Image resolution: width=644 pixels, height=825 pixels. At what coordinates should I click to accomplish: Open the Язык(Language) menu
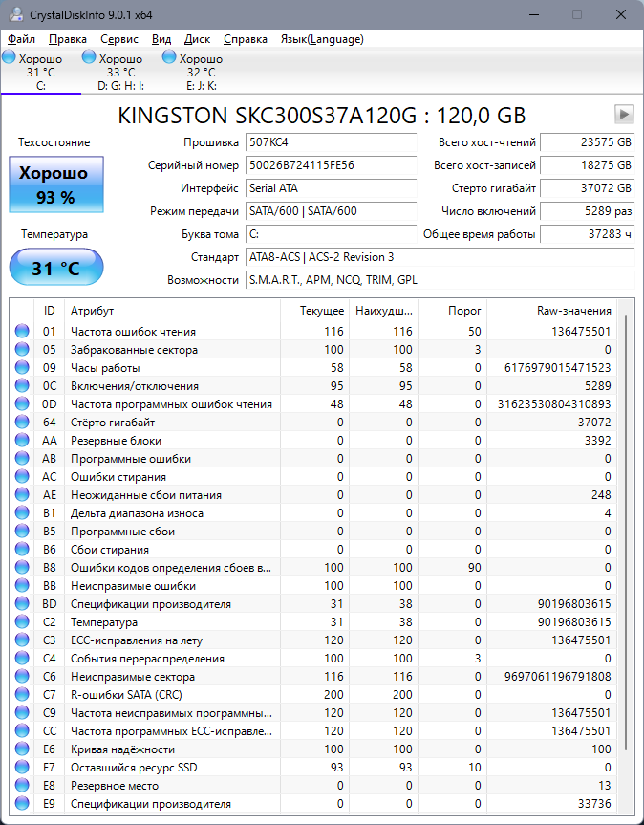(x=322, y=39)
